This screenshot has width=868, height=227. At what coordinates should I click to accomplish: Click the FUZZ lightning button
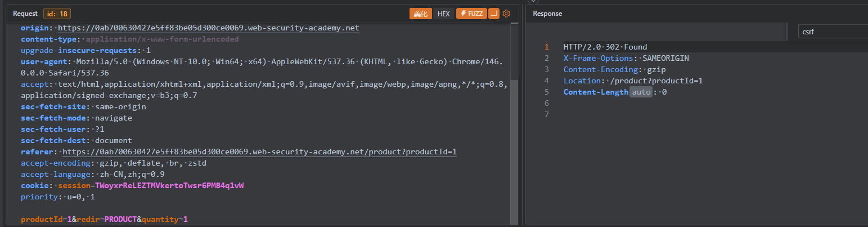pos(471,14)
